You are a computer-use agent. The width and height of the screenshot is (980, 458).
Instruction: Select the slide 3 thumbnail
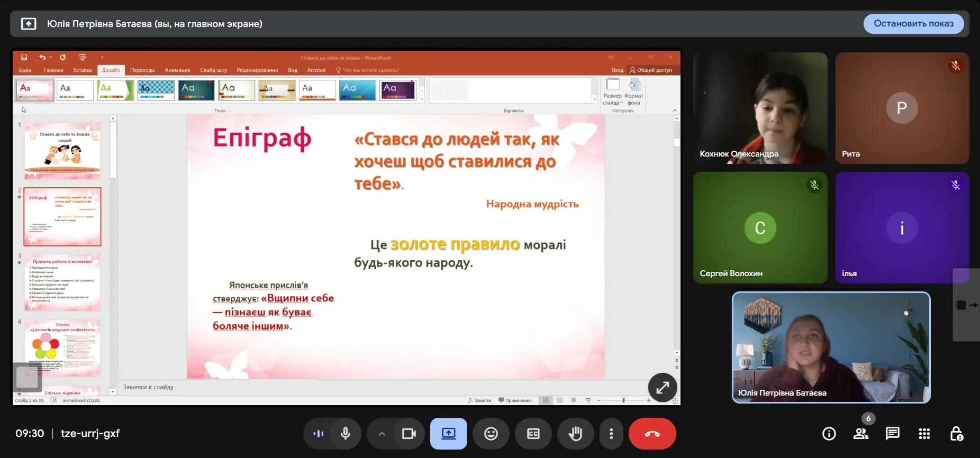62,282
